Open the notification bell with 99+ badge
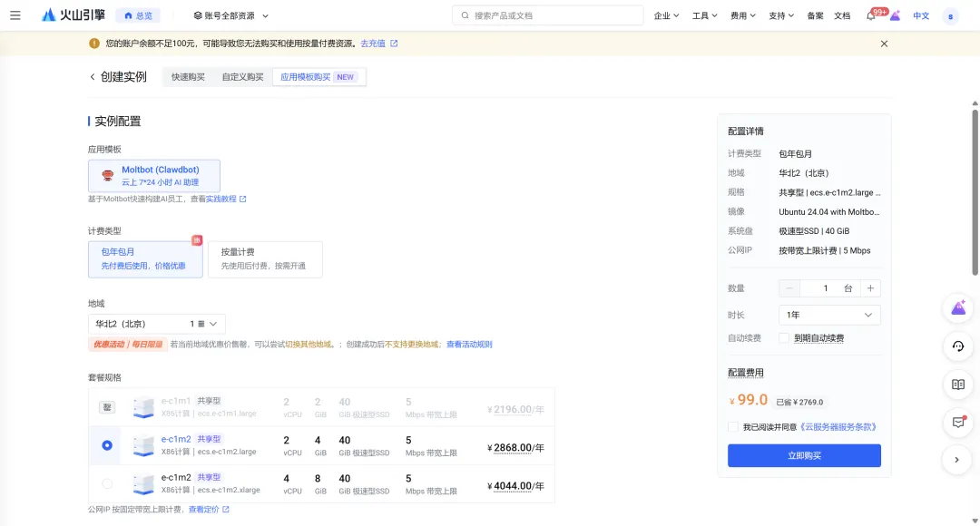 (870, 15)
